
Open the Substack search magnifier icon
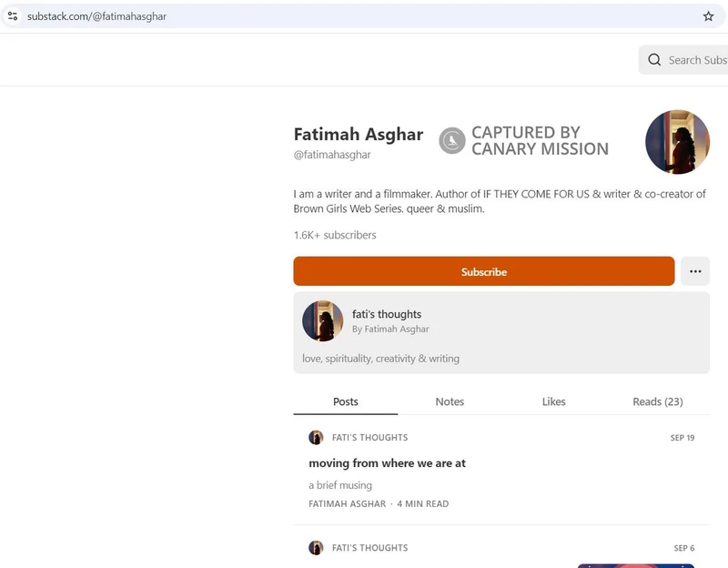click(654, 59)
